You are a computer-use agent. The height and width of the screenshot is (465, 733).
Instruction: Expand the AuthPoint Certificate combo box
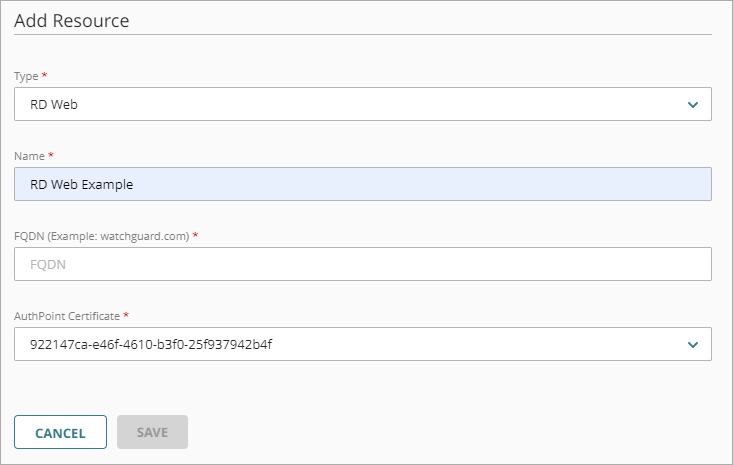point(362,345)
